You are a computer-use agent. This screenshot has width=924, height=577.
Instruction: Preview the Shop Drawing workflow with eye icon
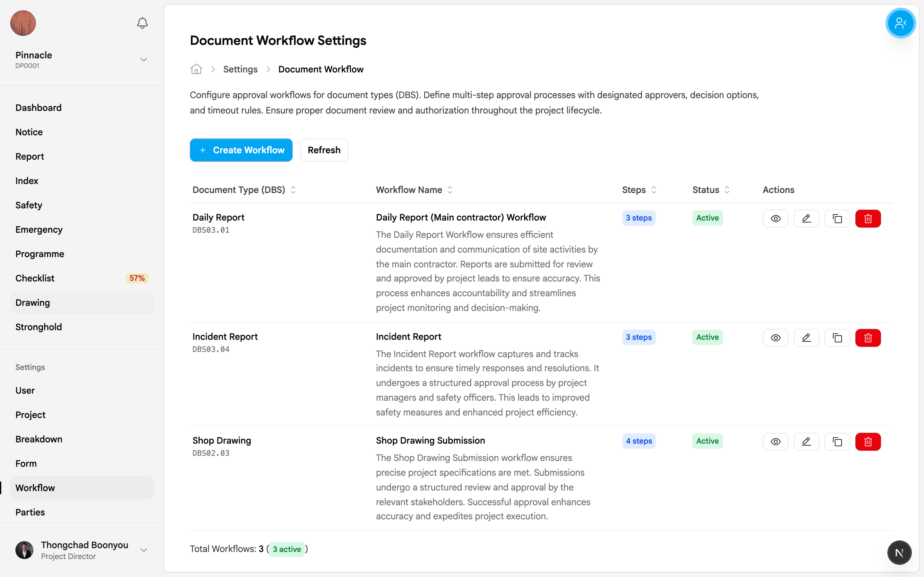pyautogui.click(x=775, y=441)
